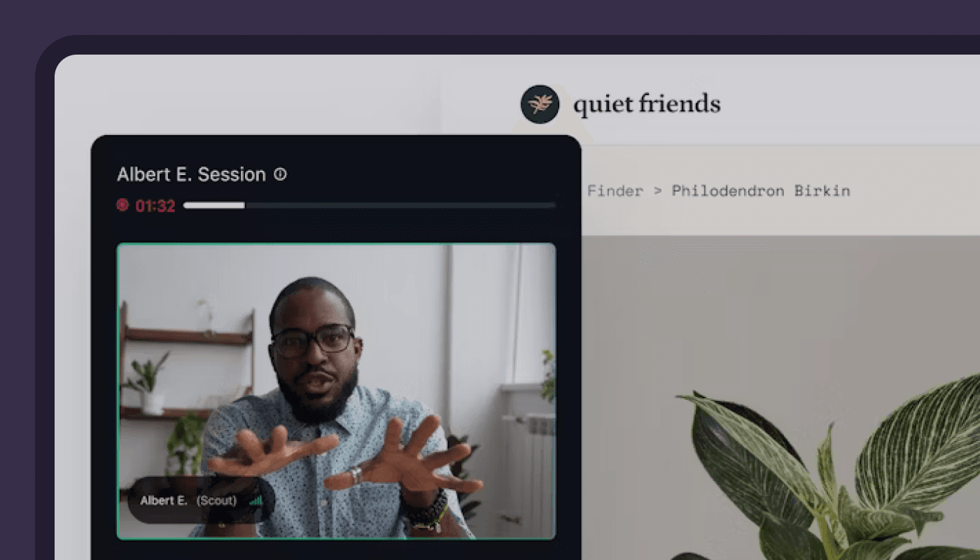Click the far end of the session timeline

tap(554, 205)
